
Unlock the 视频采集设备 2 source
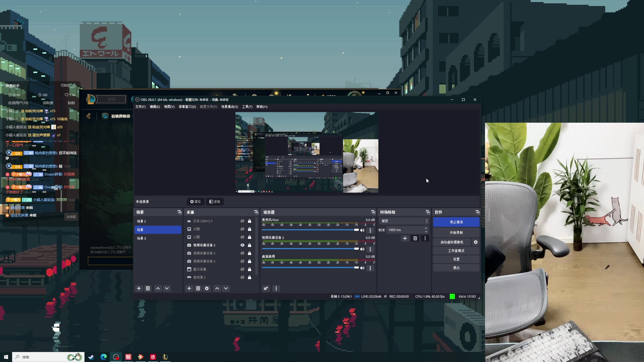[x=250, y=245]
